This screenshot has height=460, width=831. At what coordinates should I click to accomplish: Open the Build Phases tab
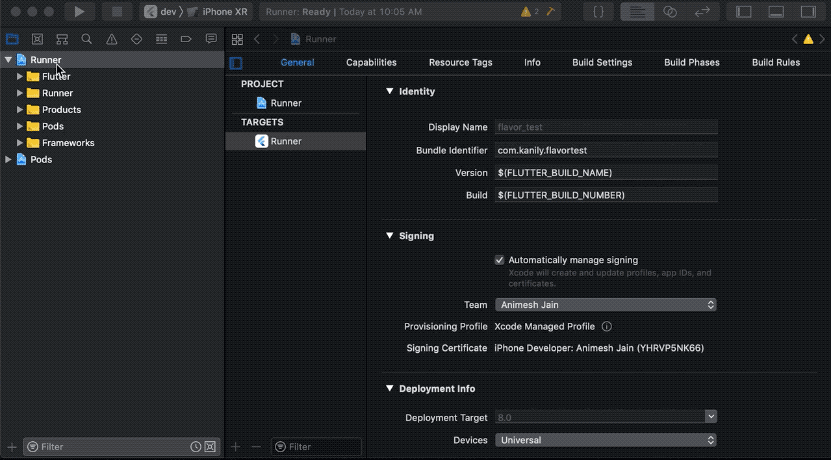click(x=692, y=63)
